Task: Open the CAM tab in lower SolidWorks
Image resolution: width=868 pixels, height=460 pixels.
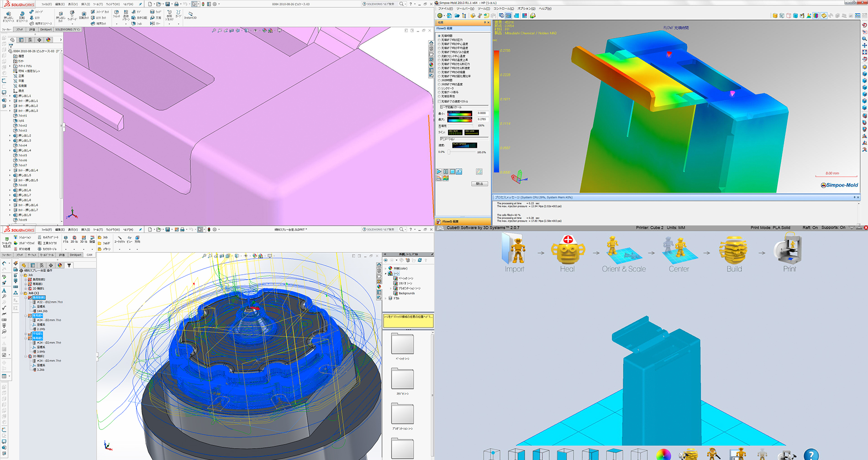Action: (89, 255)
